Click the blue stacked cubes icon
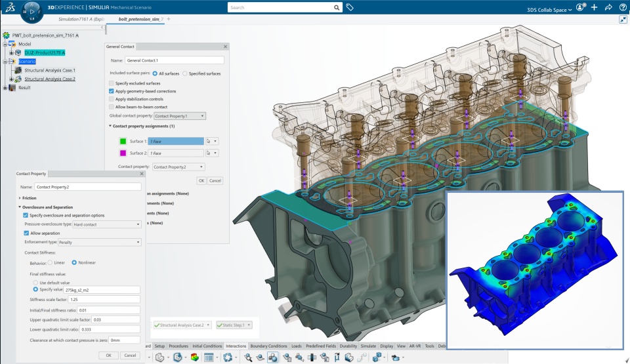The height and width of the screenshot is (364, 630). click(x=377, y=357)
